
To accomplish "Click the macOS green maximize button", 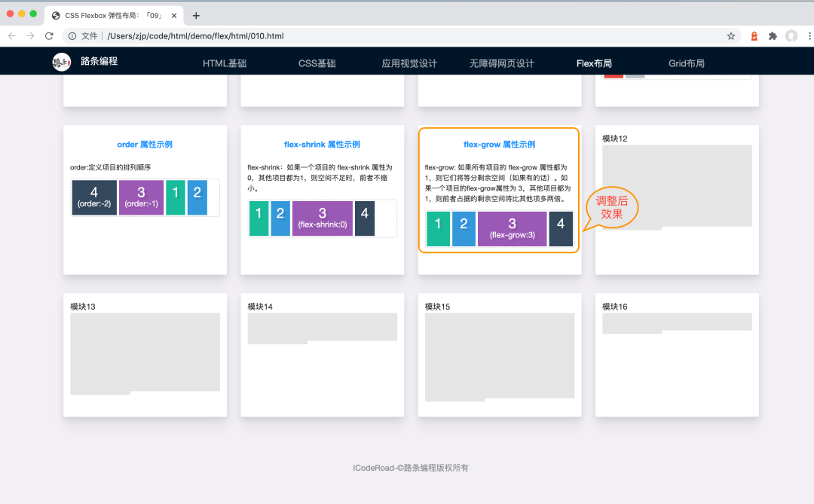I will (x=33, y=14).
